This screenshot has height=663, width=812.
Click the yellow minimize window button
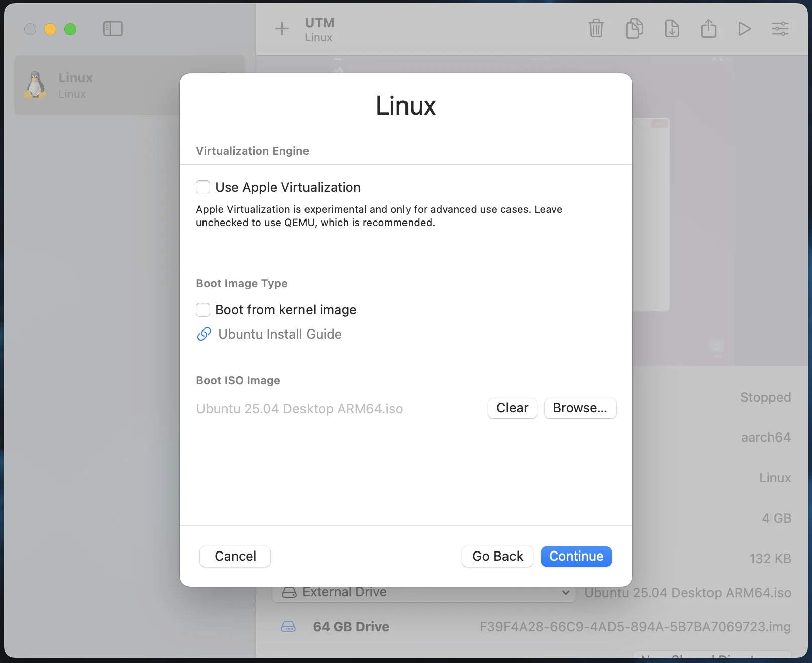pyautogui.click(x=50, y=29)
